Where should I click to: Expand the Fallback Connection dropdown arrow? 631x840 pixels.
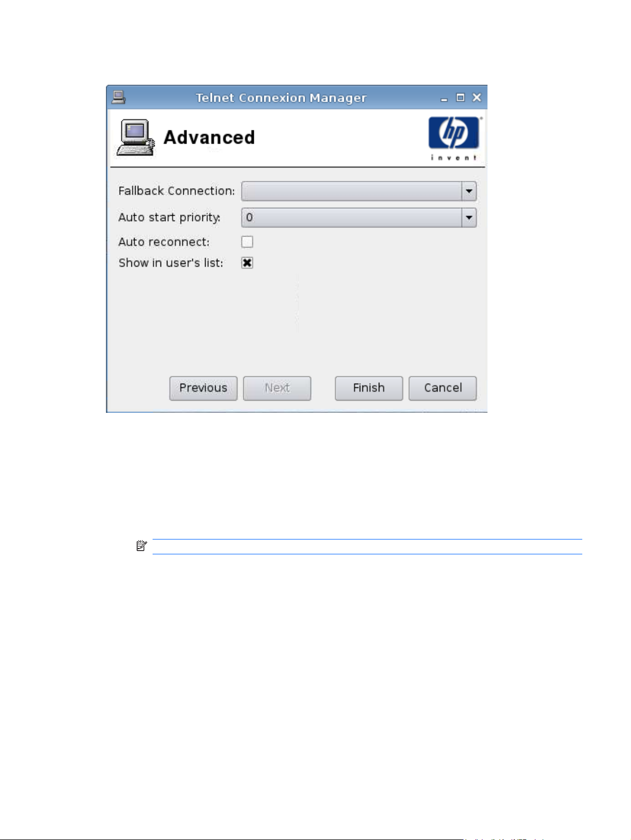click(469, 191)
